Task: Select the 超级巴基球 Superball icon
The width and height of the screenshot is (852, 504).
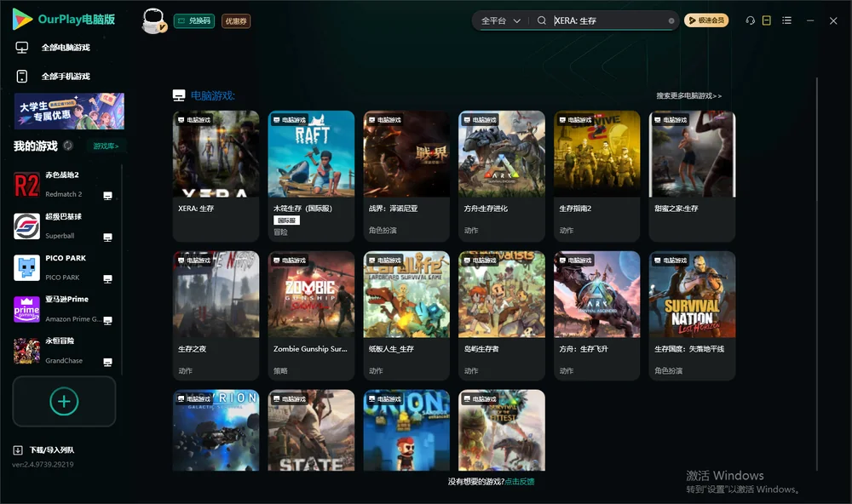Action: [26, 226]
